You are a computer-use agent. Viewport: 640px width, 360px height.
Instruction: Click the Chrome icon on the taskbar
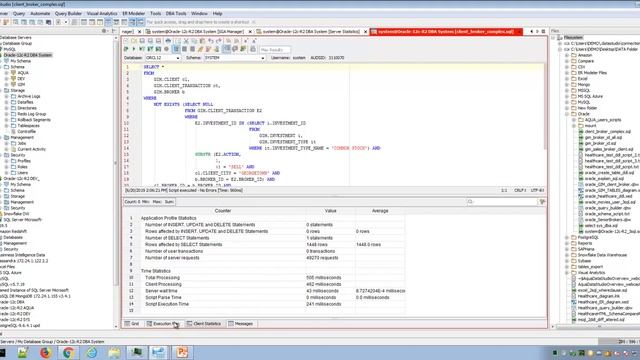pyautogui.click(x=68, y=352)
